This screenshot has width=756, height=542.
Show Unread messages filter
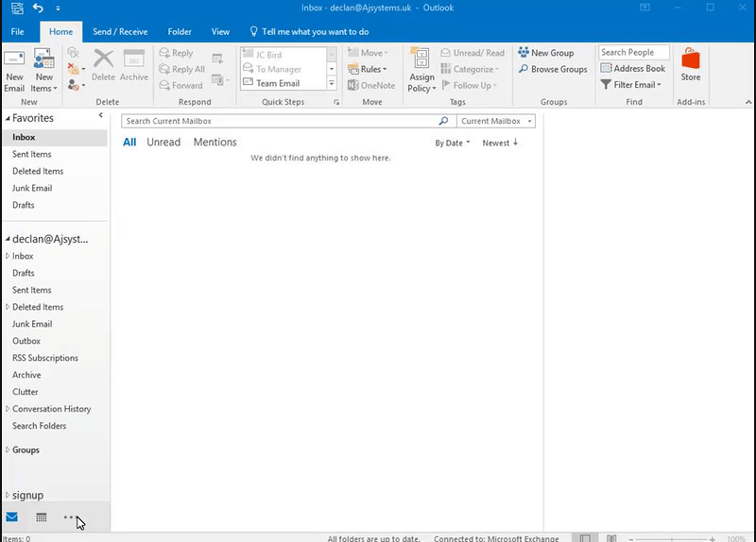point(163,143)
